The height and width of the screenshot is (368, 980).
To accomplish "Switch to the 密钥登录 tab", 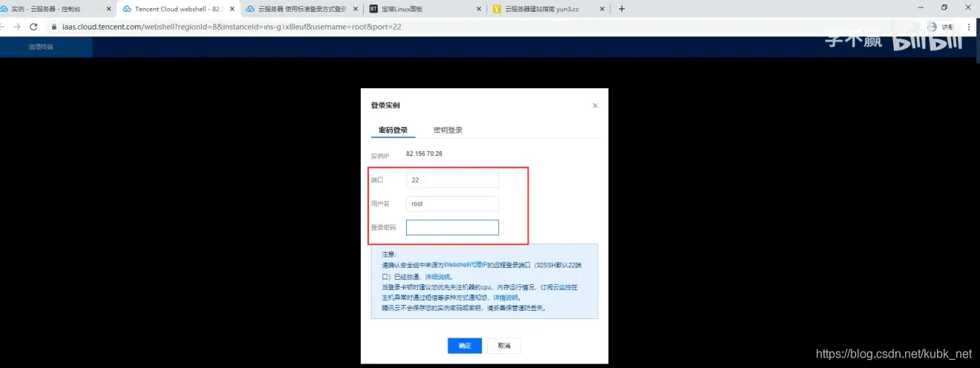I will (448, 130).
